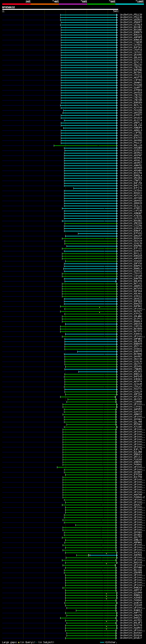Click the green ~80% legend segment
This screenshot has height=644, width=146.
(x=101, y=4)
